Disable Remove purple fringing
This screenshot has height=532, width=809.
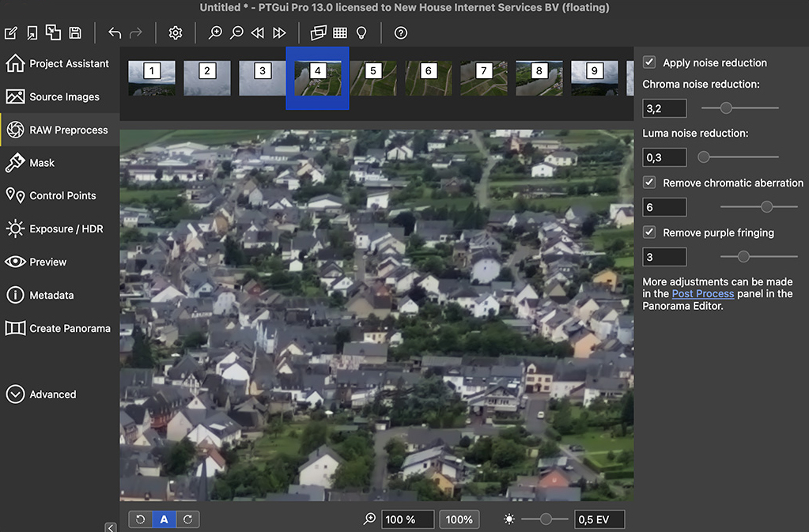[x=649, y=232]
